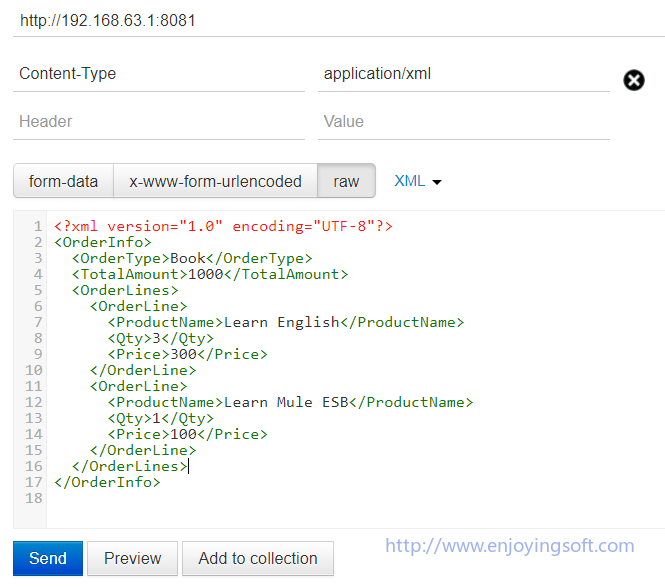The width and height of the screenshot is (665, 587).
Task: Click the Learn Mule ESB product line
Action: click(x=290, y=402)
